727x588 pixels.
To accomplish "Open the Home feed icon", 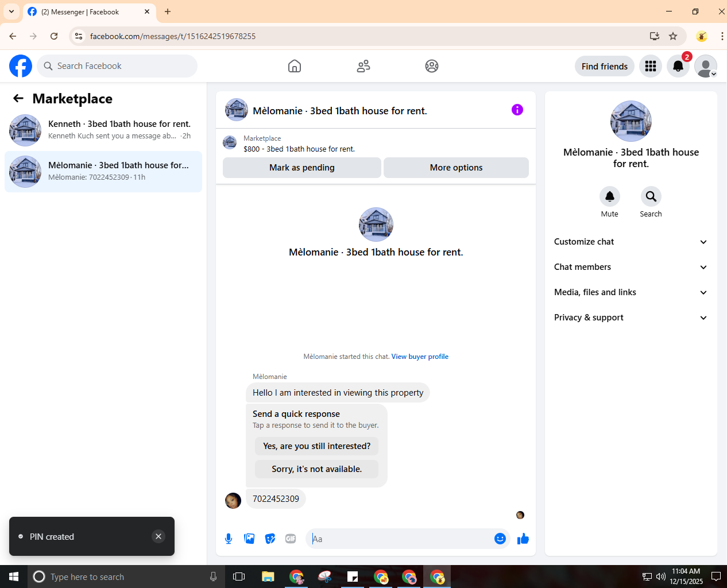I will coord(295,66).
